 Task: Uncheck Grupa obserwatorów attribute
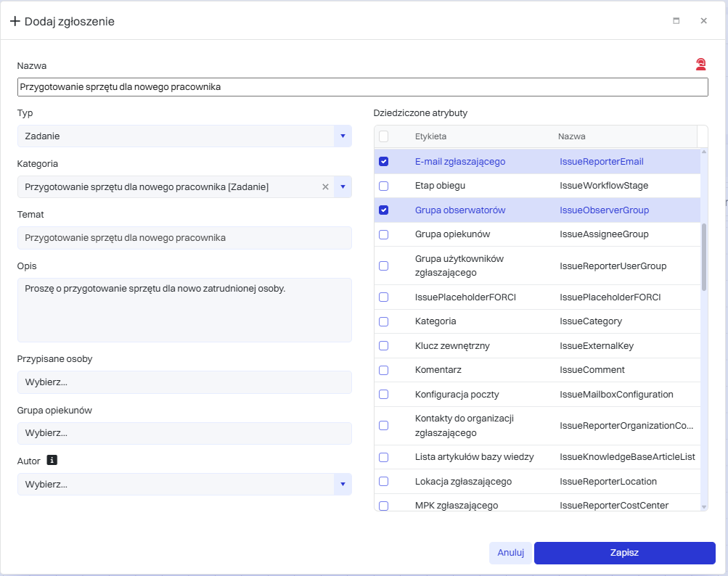point(383,210)
